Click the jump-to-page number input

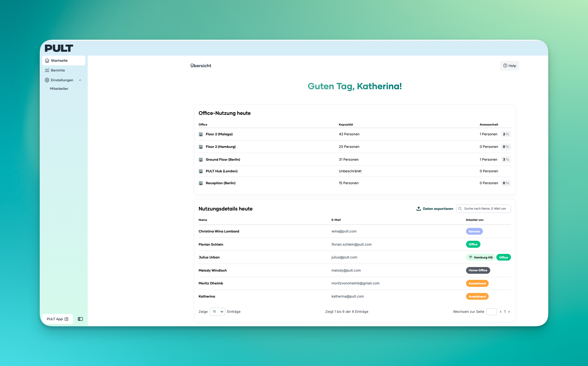click(x=491, y=312)
